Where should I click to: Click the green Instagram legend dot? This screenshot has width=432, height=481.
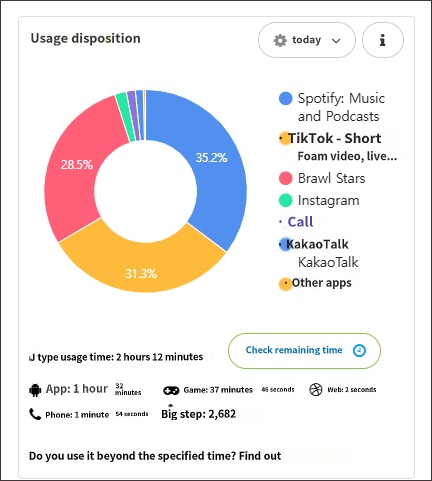point(286,200)
